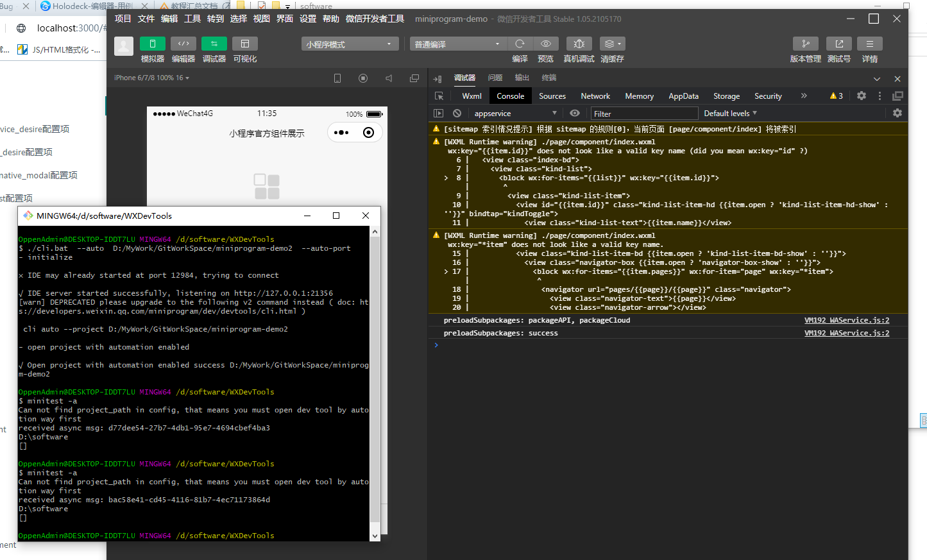927x560 pixels.
Task: Click the mini program capsule close circle
Action: pyautogui.click(x=368, y=133)
